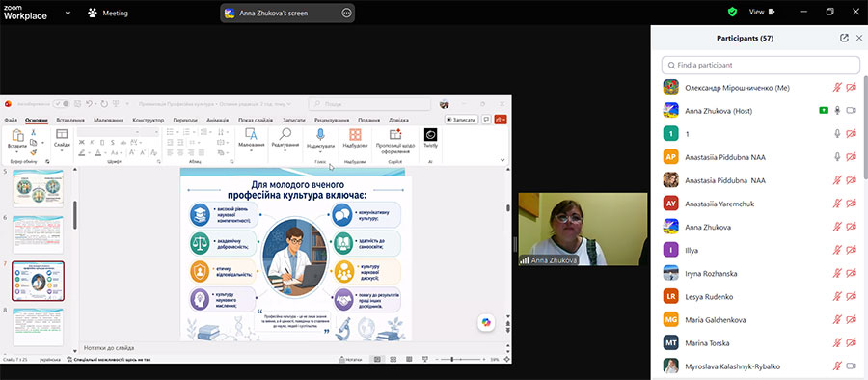The width and height of the screenshot is (868, 380).
Task: Open Zoom Workplace dropdown arrow
Action: coord(68,13)
